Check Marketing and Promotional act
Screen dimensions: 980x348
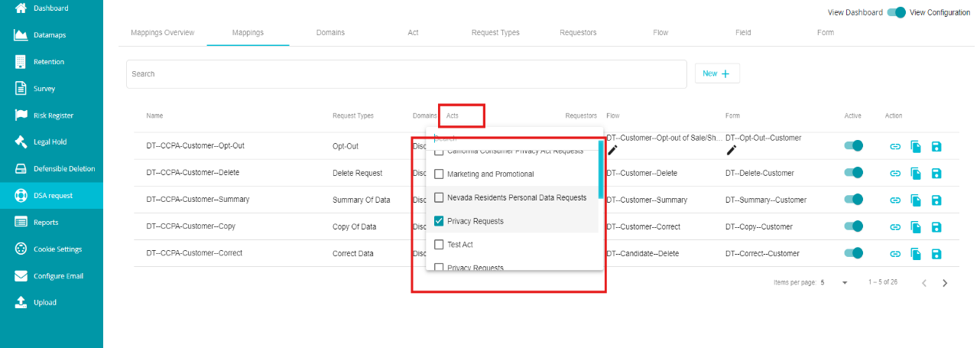[x=439, y=174]
